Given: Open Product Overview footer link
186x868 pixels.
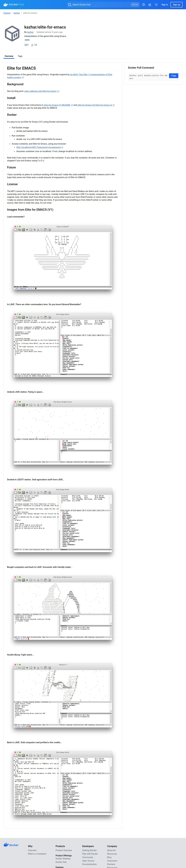Looking at the screenshot, I should point(64,850).
